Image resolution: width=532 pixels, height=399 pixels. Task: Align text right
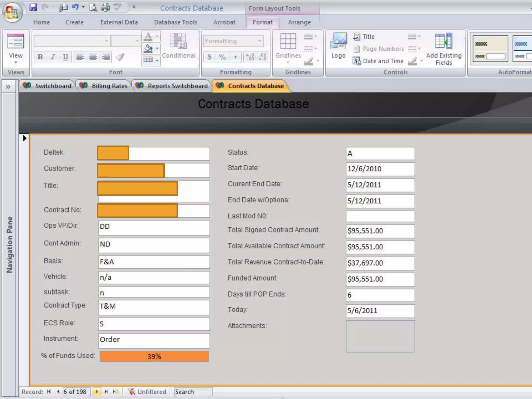(x=106, y=57)
